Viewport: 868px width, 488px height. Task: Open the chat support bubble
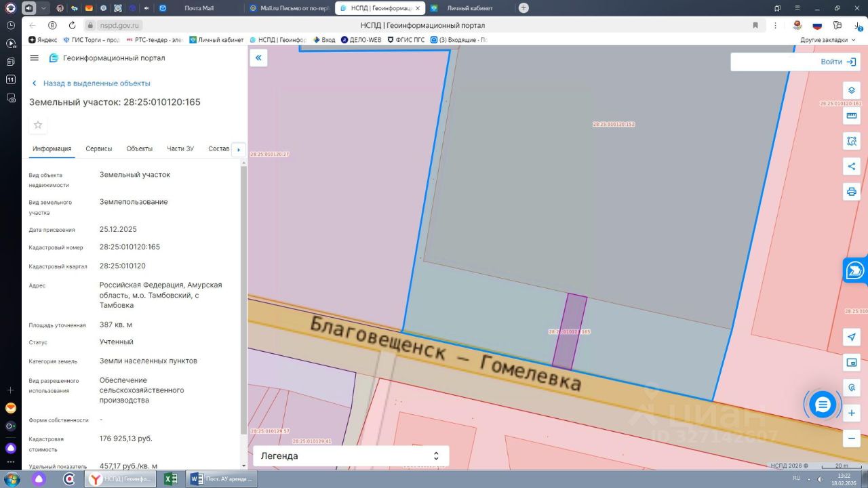point(823,405)
